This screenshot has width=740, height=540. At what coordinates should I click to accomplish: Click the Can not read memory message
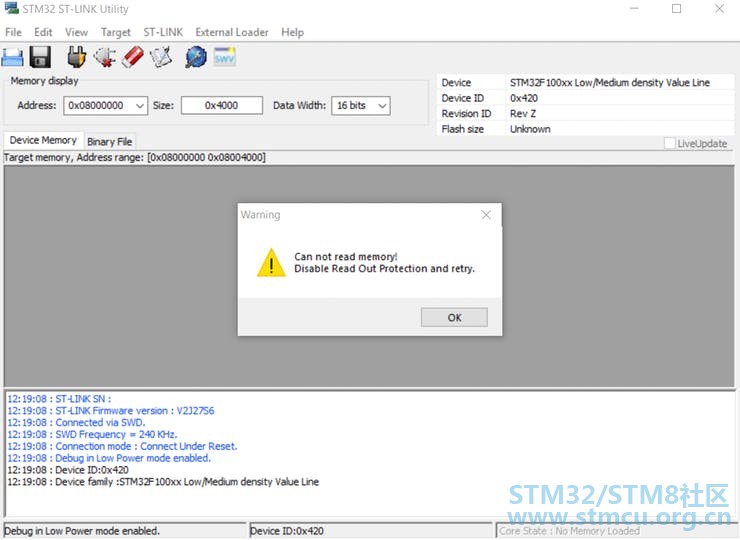point(345,256)
